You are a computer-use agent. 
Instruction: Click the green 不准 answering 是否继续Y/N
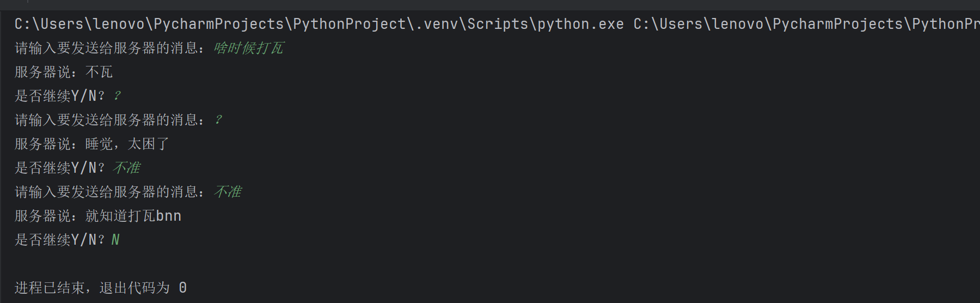[x=126, y=168]
